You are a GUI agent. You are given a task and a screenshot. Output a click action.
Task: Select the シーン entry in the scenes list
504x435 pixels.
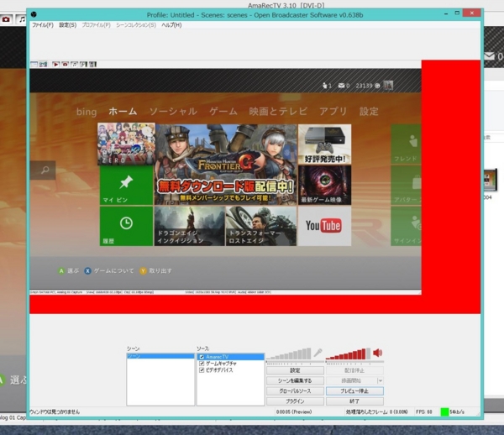click(160, 356)
